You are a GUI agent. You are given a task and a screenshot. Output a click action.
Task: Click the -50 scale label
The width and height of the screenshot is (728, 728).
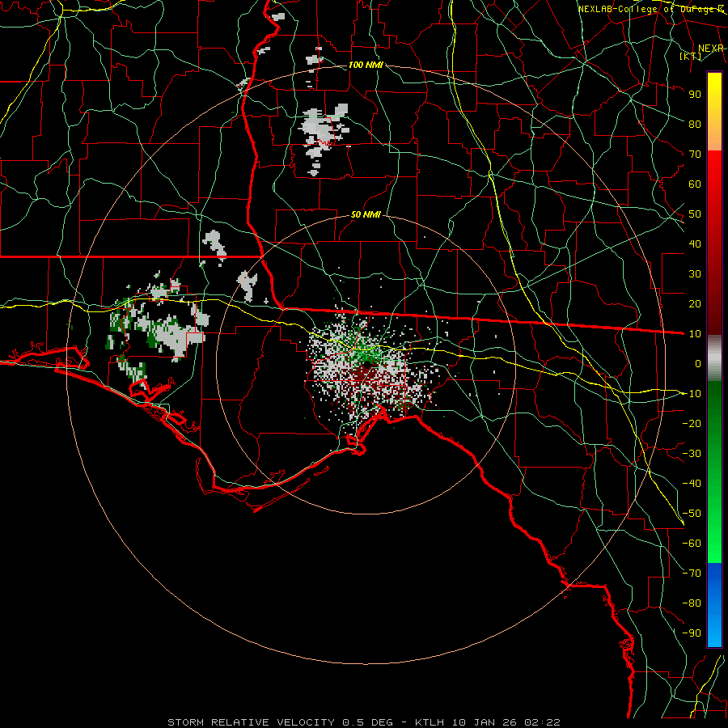pos(692,514)
